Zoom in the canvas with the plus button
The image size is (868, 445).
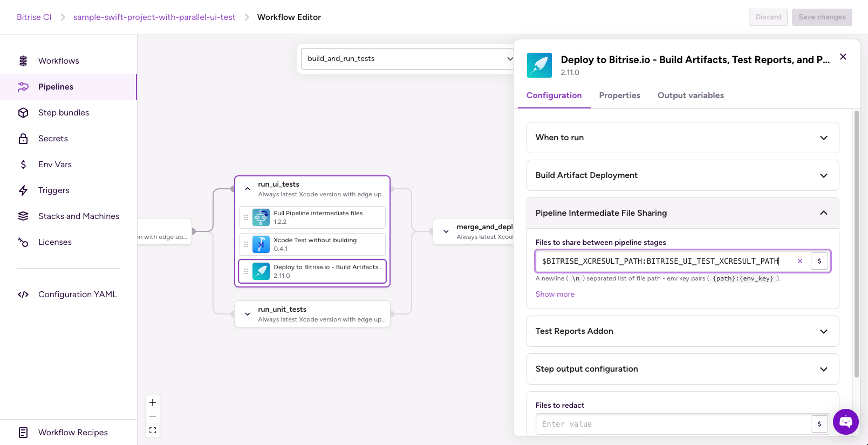point(153,402)
